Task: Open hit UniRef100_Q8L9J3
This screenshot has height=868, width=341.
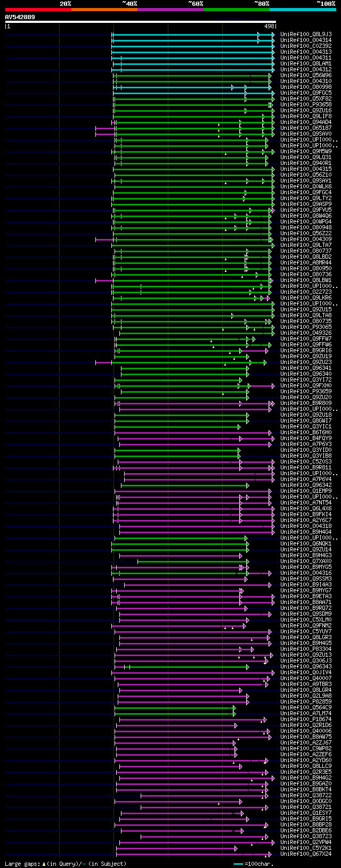Action: 306,34
